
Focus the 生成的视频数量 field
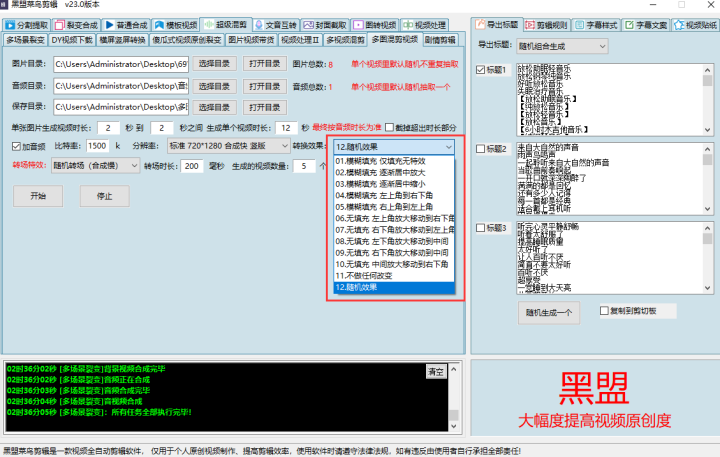(x=304, y=166)
